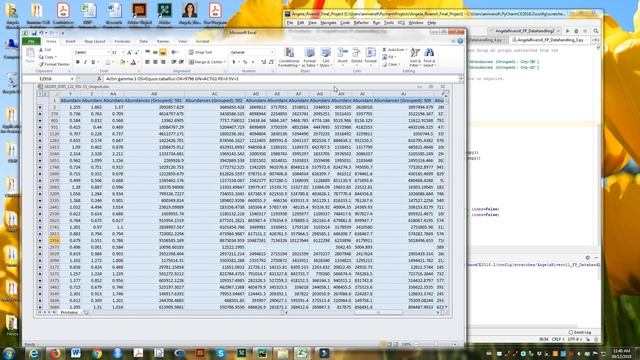This screenshot has height=360, width=640.
Task: Expand the Fill dropdown in Editing group
Action: coord(395,57)
